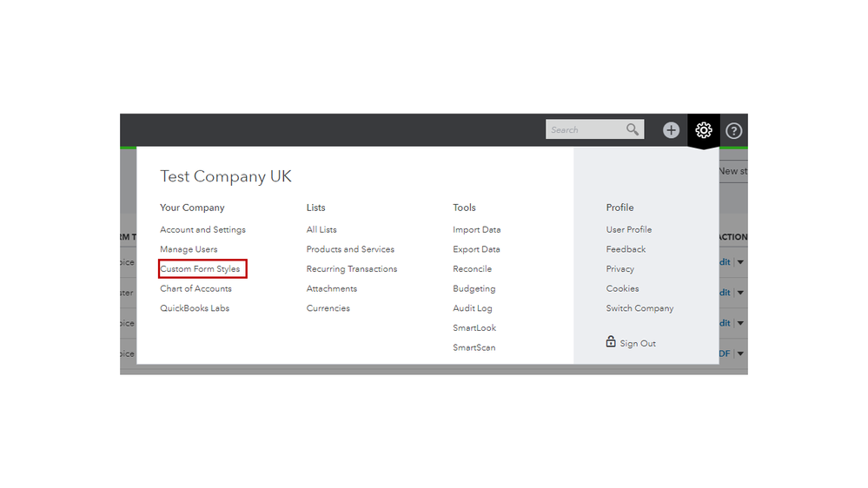Open SmartLook tool
Image resolution: width=868 pixels, height=488 pixels.
coord(474,328)
